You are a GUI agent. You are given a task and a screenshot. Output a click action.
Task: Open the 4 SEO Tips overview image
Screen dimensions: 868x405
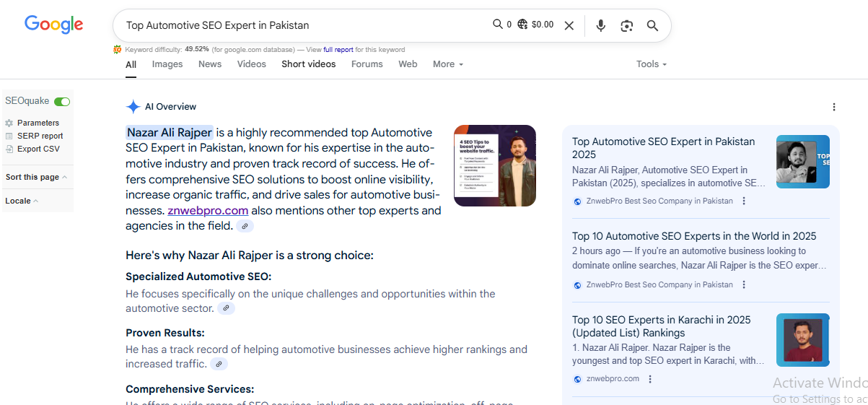coord(495,165)
